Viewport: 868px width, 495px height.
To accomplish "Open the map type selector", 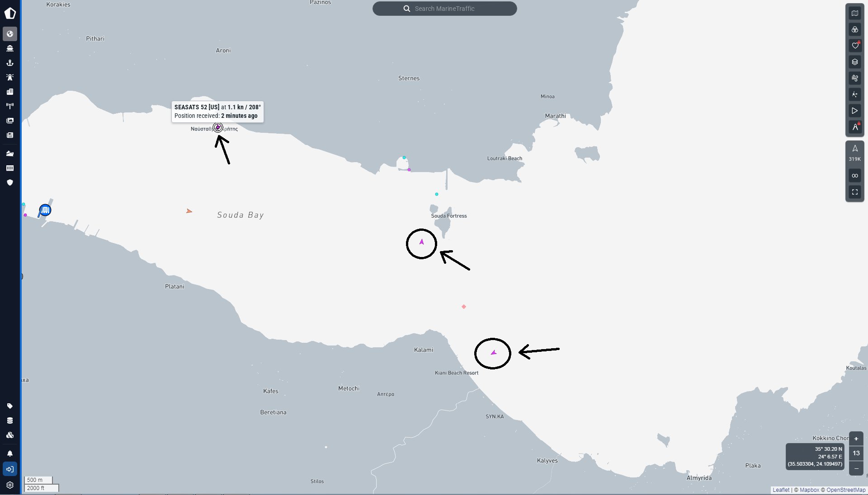I will point(854,13).
